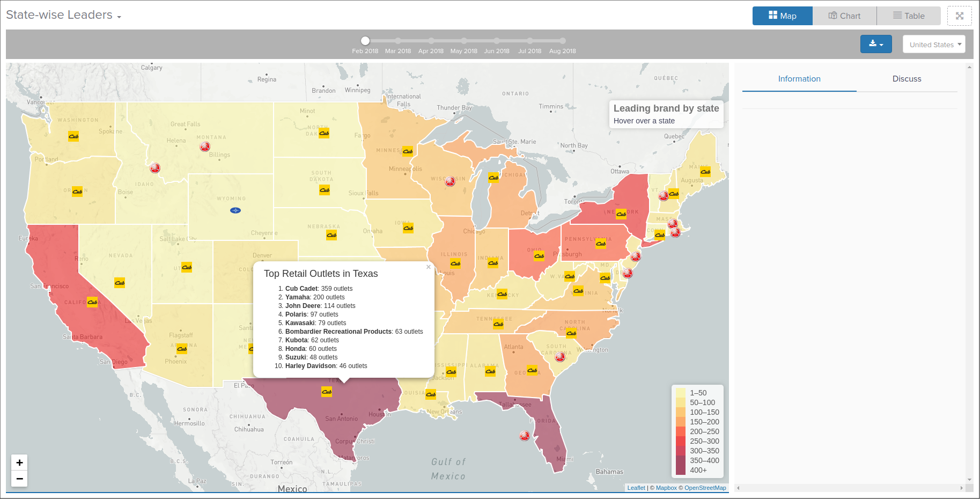The image size is (980, 499).
Task: Jump timeline to Mar 2018
Action: coord(398,41)
